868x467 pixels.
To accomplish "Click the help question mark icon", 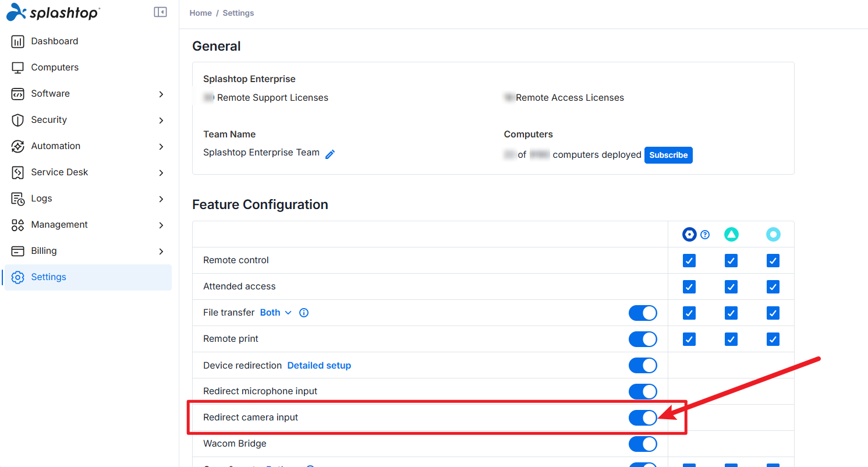I will click(705, 235).
